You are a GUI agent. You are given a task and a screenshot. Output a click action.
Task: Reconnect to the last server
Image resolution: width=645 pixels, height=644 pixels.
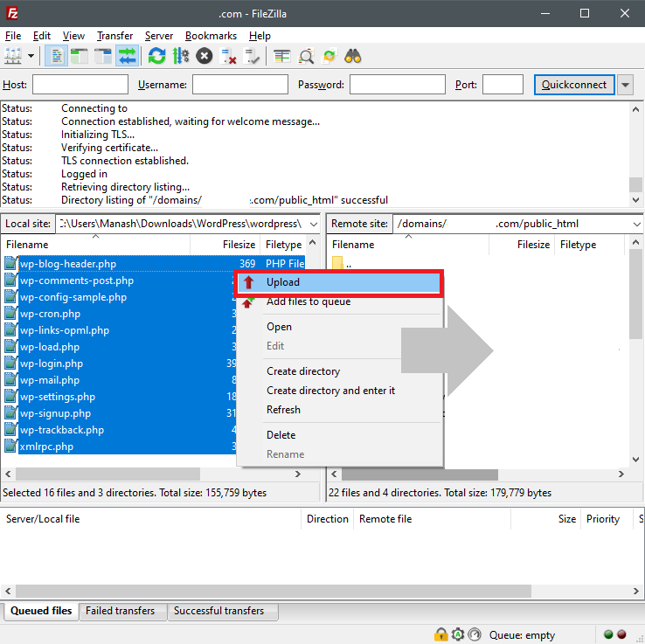pyautogui.click(x=252, y=56)
